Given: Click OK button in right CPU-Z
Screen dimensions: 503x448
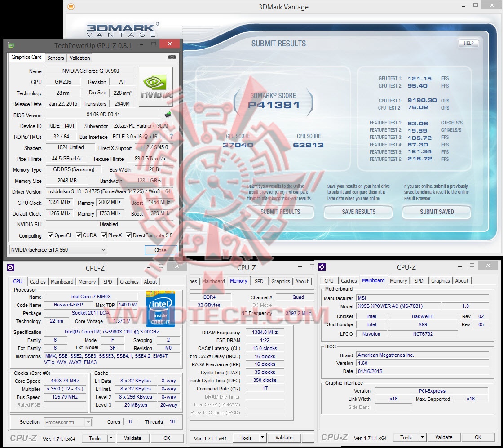Looking at the screenshot, I should tap(478, 437).
